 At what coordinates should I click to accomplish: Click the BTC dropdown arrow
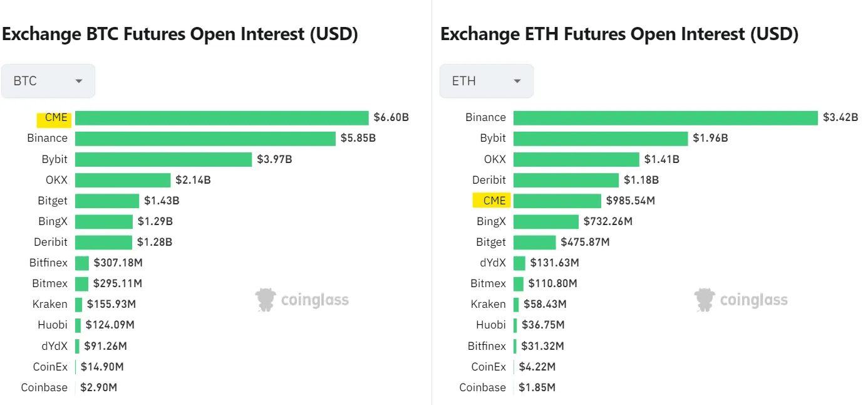pyautogui.click(x=79, y=82)
